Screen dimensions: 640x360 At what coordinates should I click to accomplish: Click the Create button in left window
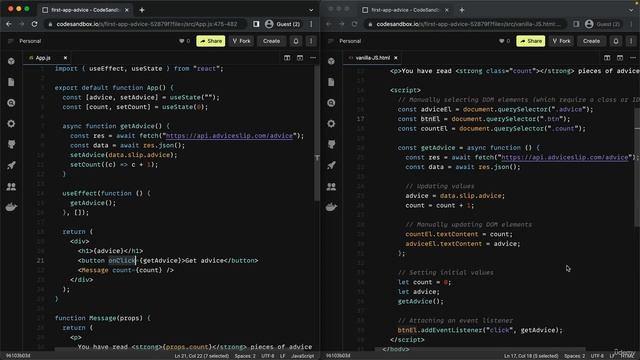[x=271, y=41]
